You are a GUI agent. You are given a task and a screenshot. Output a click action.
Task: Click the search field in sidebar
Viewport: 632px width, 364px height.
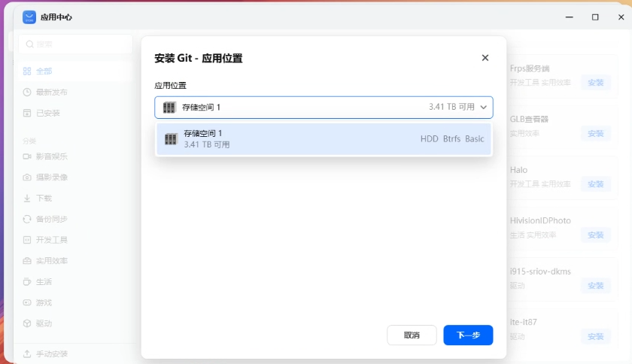coord(75,44)
